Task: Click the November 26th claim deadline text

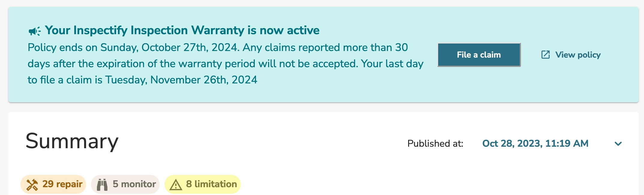Action: pos(203,80)
